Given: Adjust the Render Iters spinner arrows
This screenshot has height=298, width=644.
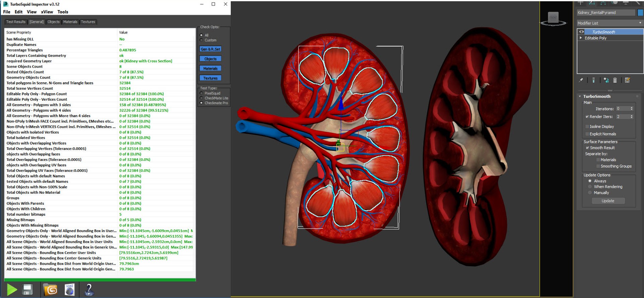Looking at the screenshot, I should click(x=632, y=116).
